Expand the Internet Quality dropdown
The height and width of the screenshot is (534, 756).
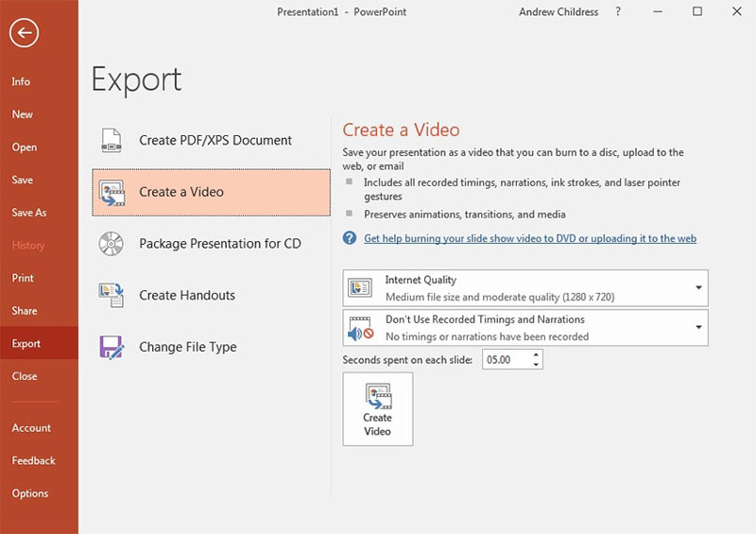click(x=698, y=287)
